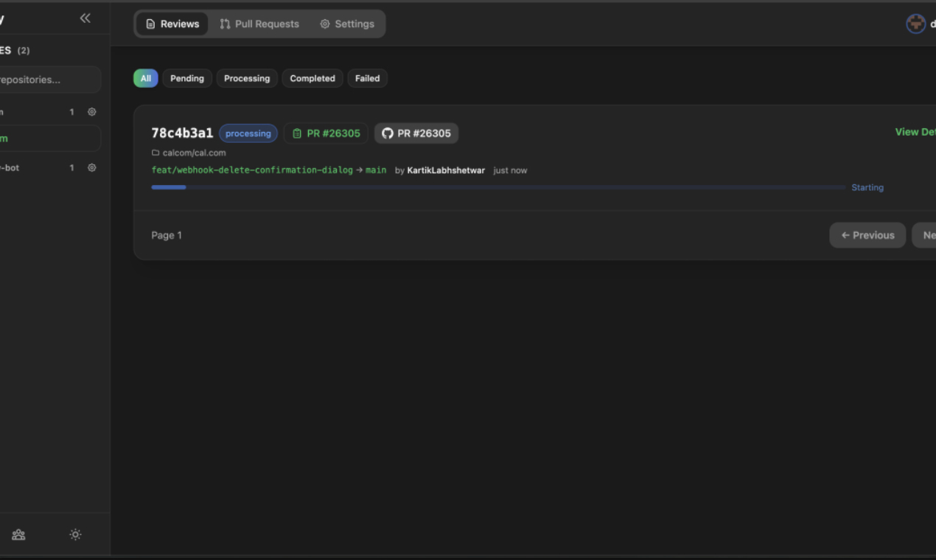Filter reviews by Pending status
Viewport: 936px width, 560px height.
[187, 78]
